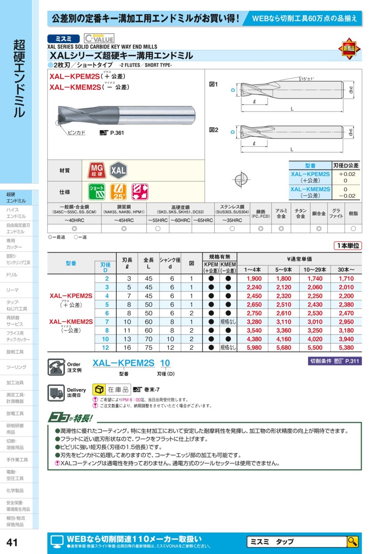Screen dimensions: 392x554
Task: Follow the P.361 ピンカド page reference
Action: click(112, 133)
